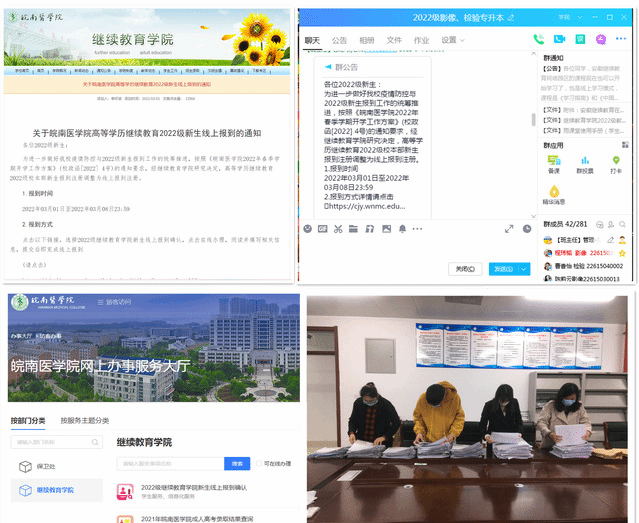The width and height of the screenshot is (639, 523).
Task: Open the 精华消息 group app
Action: tap(553, 193)
